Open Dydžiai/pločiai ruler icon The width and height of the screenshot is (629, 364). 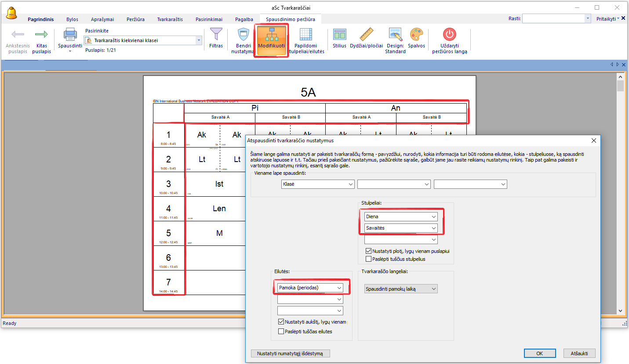click(366, 35)
